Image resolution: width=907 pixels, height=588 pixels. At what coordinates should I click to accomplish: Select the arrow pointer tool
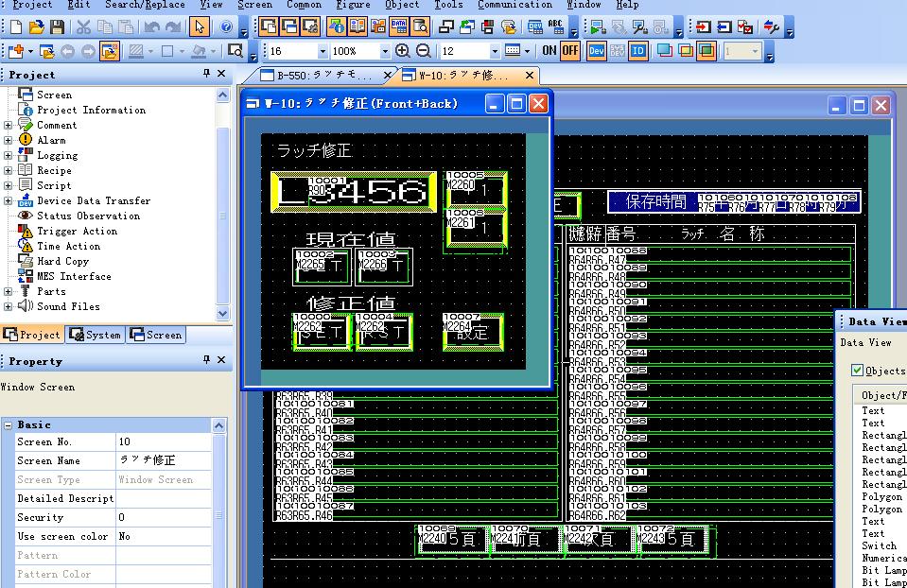[199, 27]
